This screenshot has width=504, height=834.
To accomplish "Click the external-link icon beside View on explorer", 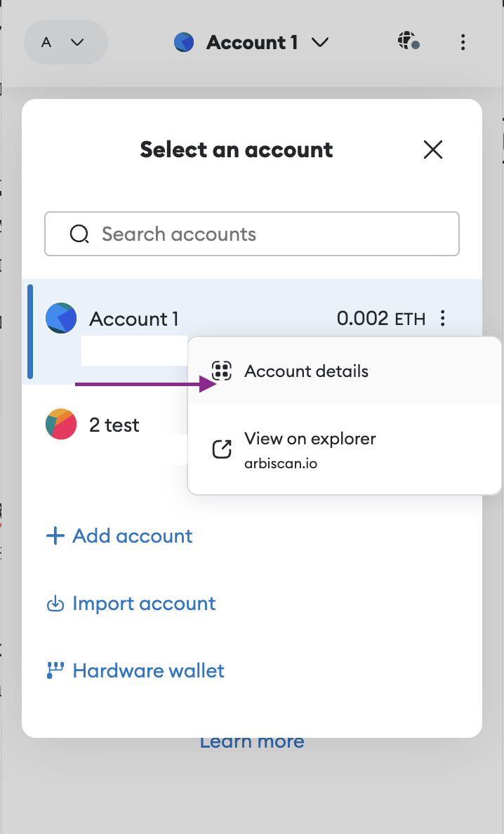I will point(222,449).
